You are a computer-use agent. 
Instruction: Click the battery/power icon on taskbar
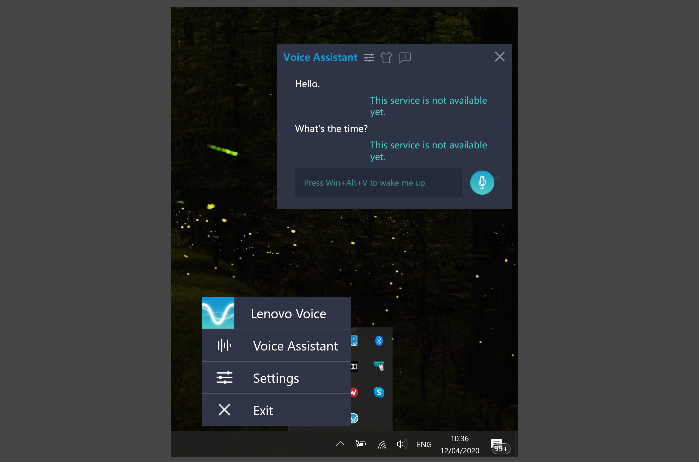pos(361,444)
